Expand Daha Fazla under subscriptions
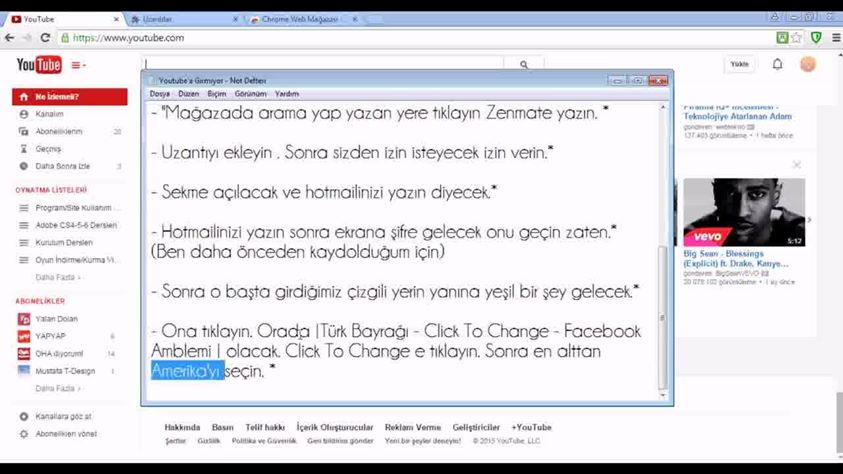Screen dimensions: 843x474 (x=58, y=388)
